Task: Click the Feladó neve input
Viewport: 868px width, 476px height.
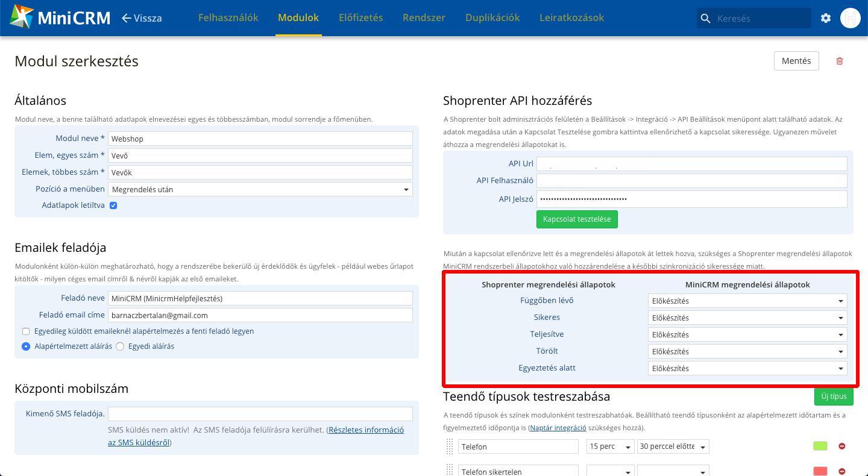Action: coord(260,298)
